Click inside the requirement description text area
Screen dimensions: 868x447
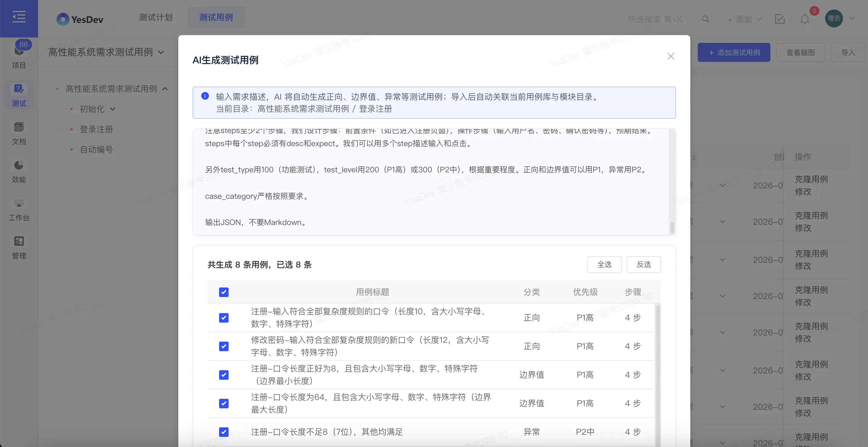click(x=431, y=182)
